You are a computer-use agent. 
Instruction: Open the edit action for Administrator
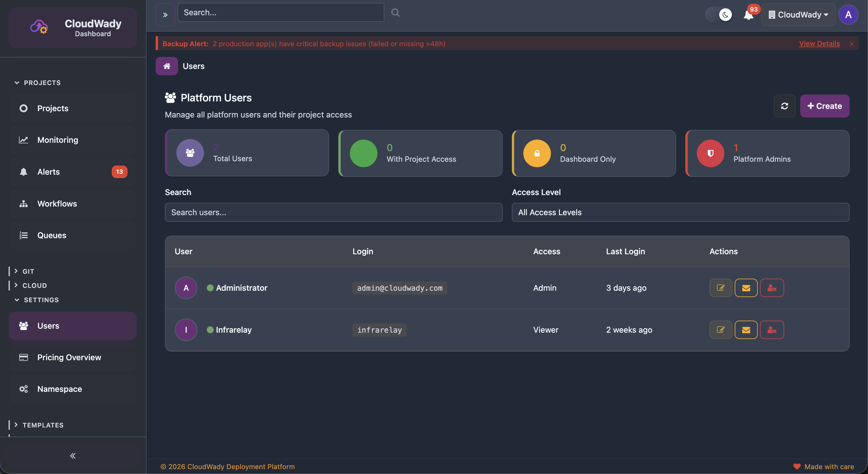720,288
